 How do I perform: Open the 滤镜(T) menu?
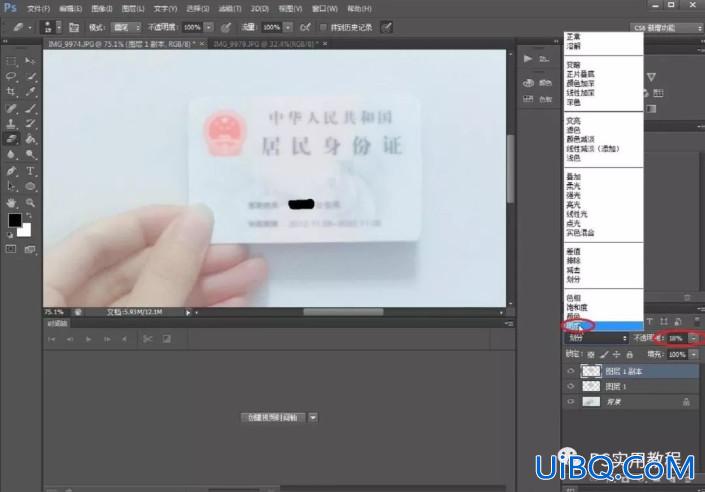click(230, 9)
